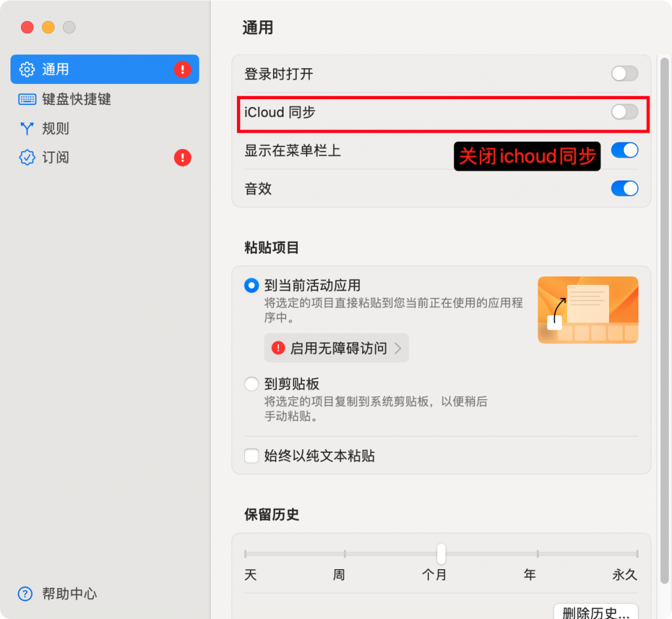Turn on iCloud 同步
This screenshot has width=672, height=619.
tap(623, 112)
